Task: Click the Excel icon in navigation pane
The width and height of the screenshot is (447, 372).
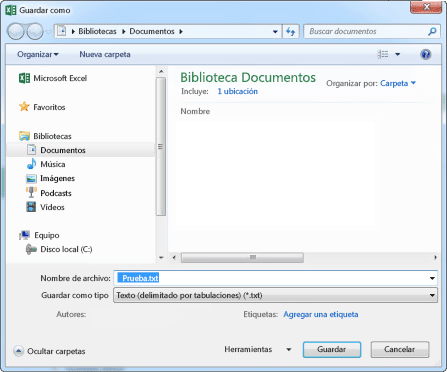Action: 24,78
